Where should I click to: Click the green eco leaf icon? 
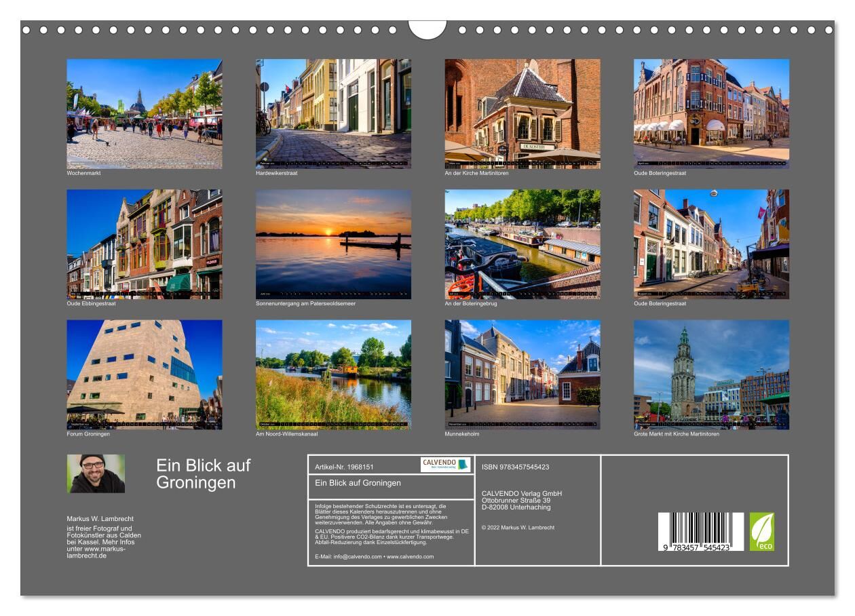[761, 531]
